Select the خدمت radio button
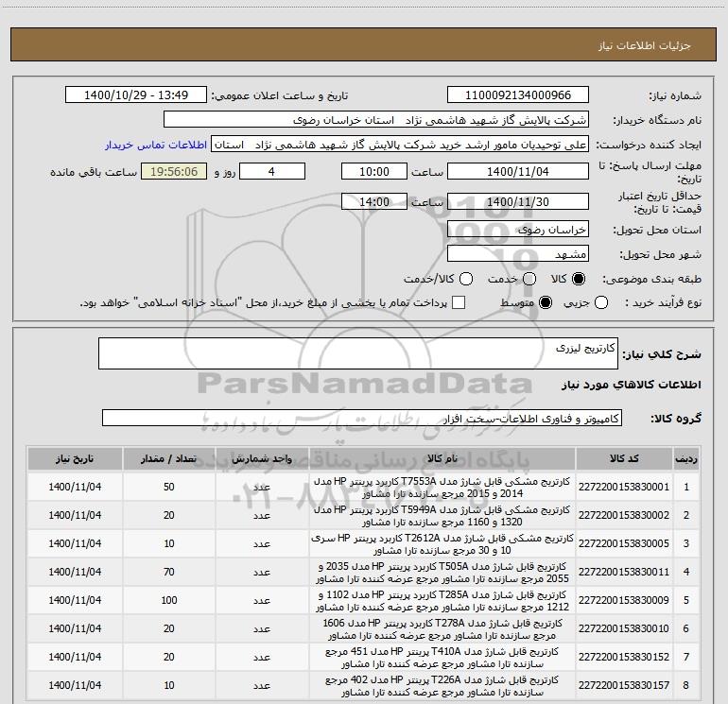The height and width of the screenshot is (704, 728). click(529, 279)
